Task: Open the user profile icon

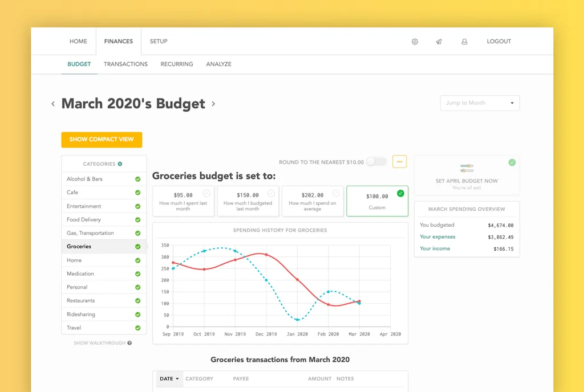Action: [x=464, y=42]
